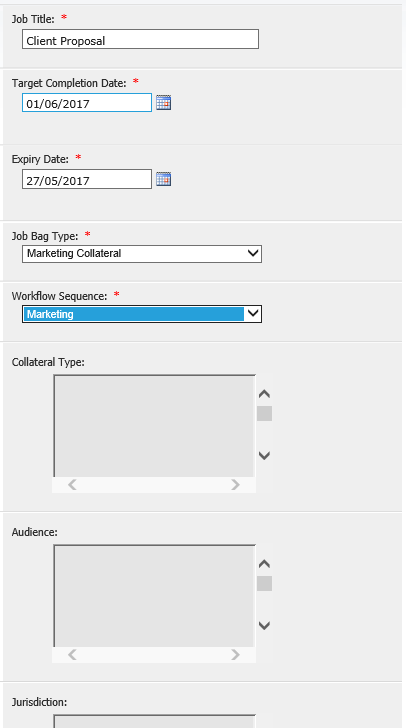Viewport: 406px width, 728px height.
Task: Click down arrow of Collateral Type list
Action: pyautogui.click(x=264, y=455)
